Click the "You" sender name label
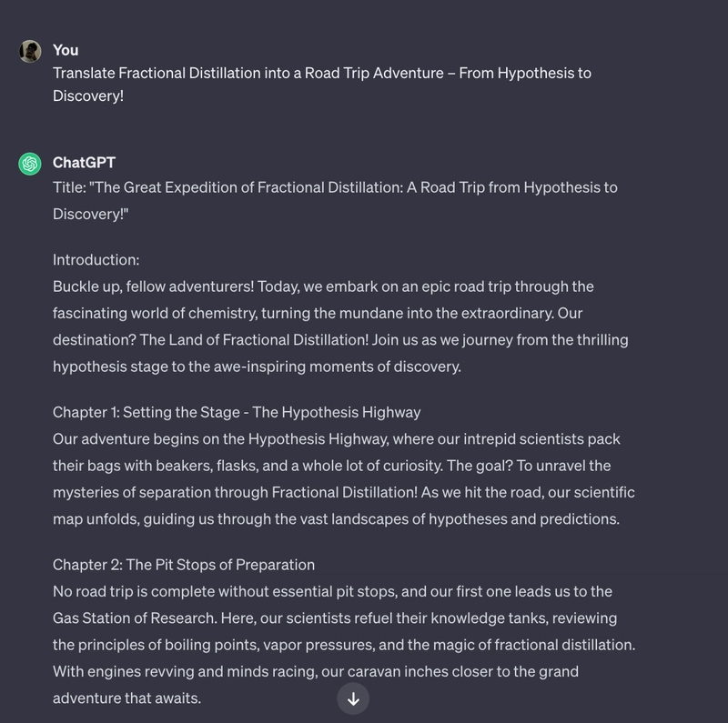 point(66,50)
